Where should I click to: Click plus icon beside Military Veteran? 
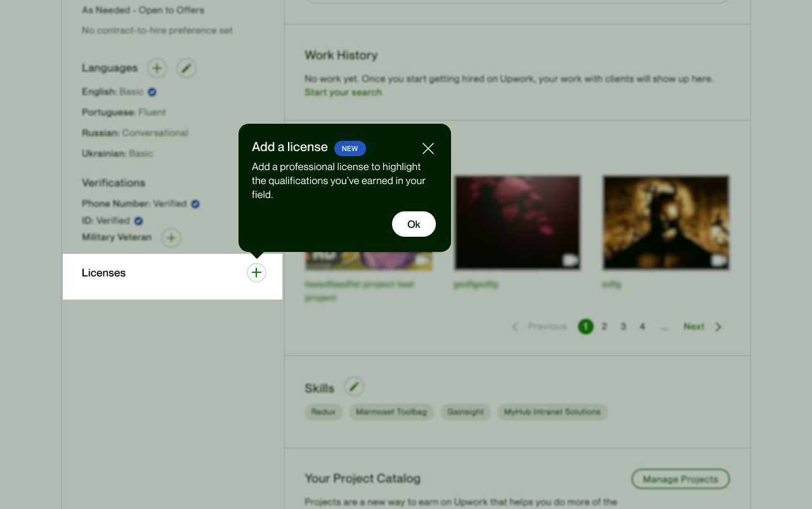[x=171, y=238]
